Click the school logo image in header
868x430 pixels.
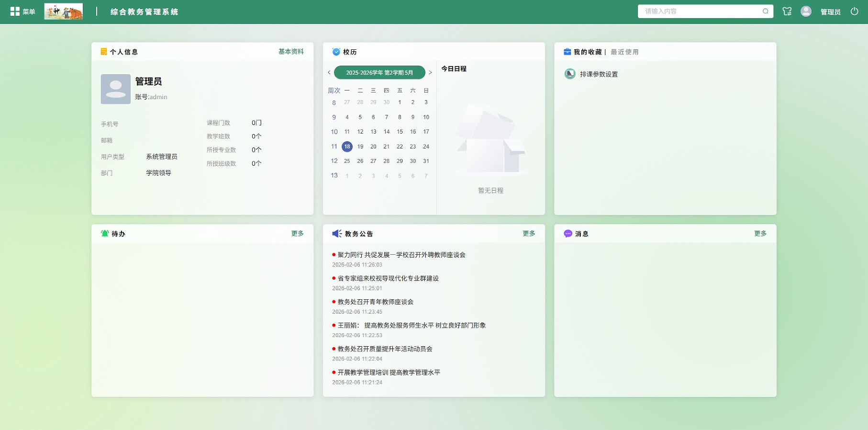pos(64,11)
